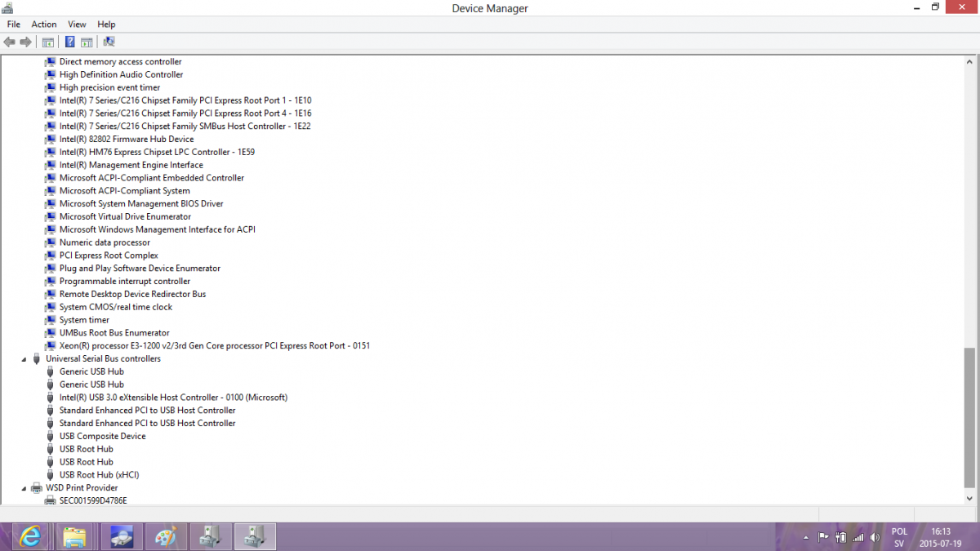This screenshot has width=980, height=551.
Task: Click the icon beside SEC001599D4786E
Action: click(51, 500)
